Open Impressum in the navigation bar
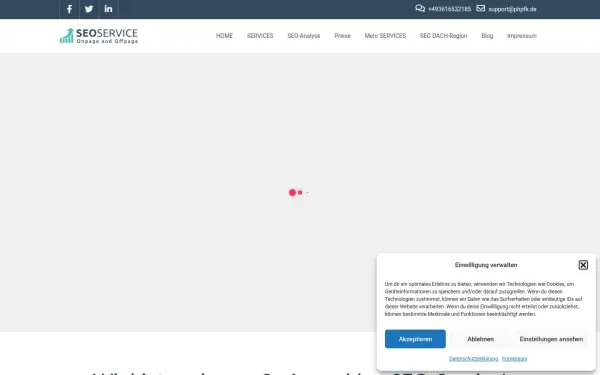The image size is (600, 375). click(x=522, y=36)
